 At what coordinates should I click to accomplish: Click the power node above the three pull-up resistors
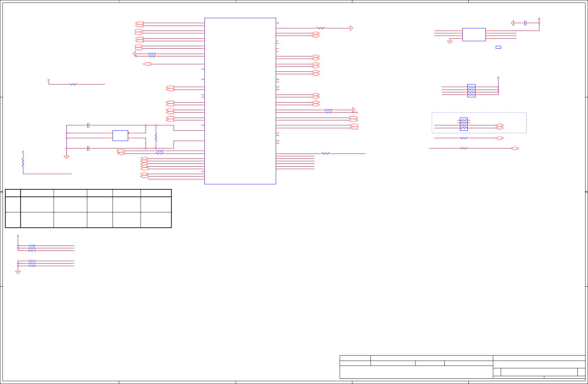18,236
